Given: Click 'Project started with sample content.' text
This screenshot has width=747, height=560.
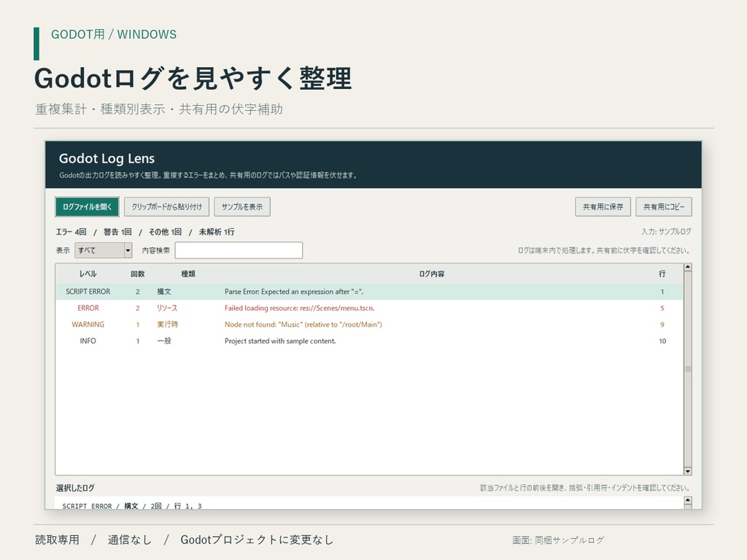Looking at the screenshot, I should (280, 341).
